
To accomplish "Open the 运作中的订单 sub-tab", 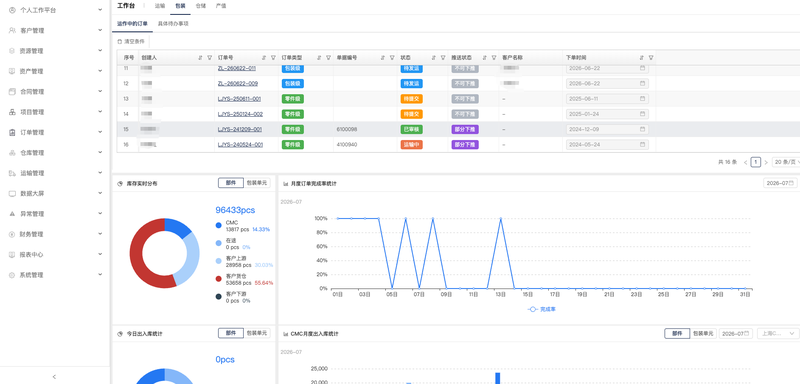I will point(132,23).
